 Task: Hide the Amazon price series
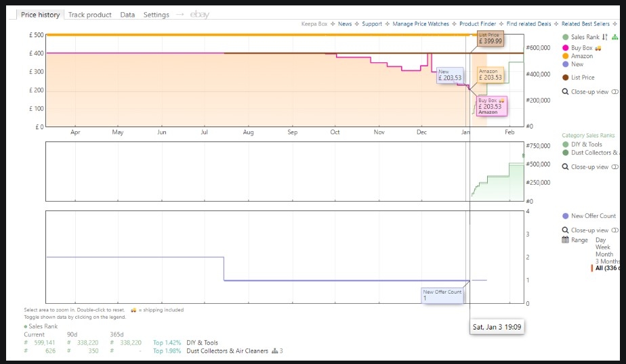click(x=581, y=56)
